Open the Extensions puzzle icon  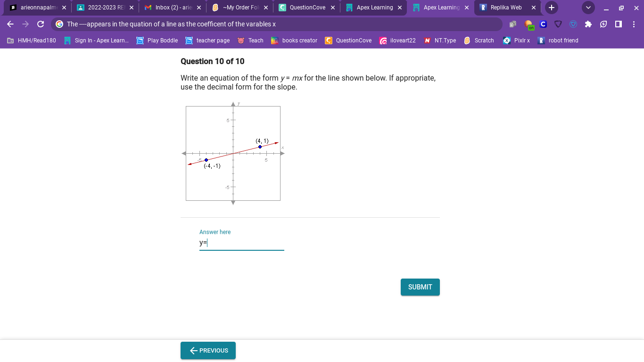tap(588, 24)
